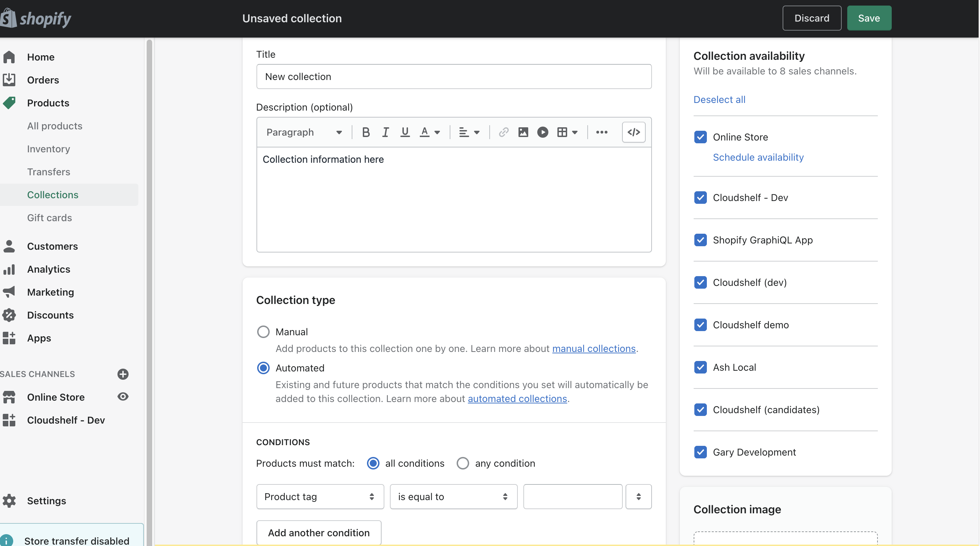This screenshot has width=980, height=546.
Task: Insert an image into the description
Action: tap(523, 132)
